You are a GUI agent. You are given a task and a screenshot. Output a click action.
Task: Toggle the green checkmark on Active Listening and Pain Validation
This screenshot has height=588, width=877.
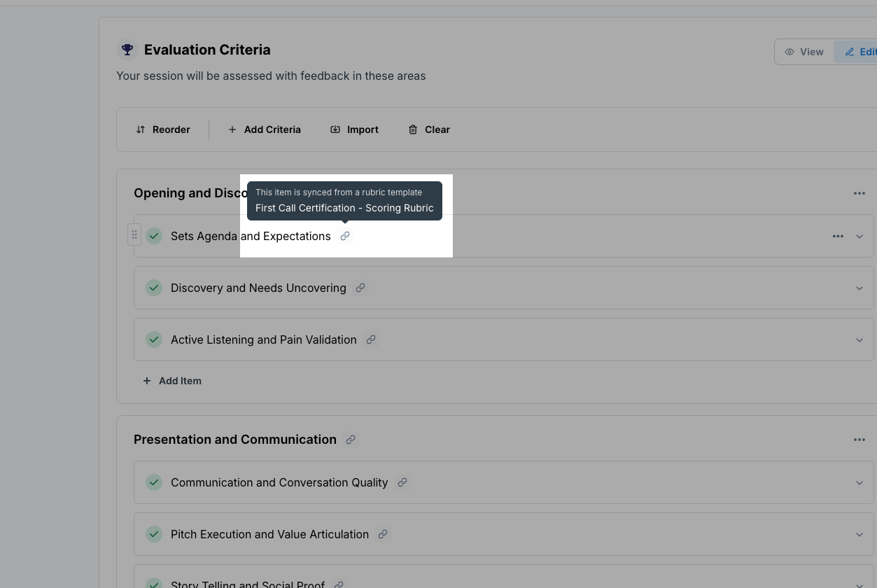coord(154,339)
